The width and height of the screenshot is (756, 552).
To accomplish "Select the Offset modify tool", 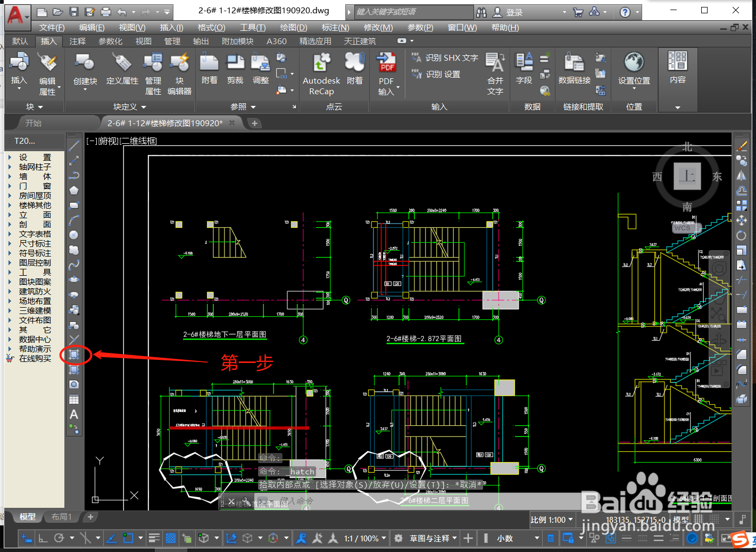I will point(742,190).
